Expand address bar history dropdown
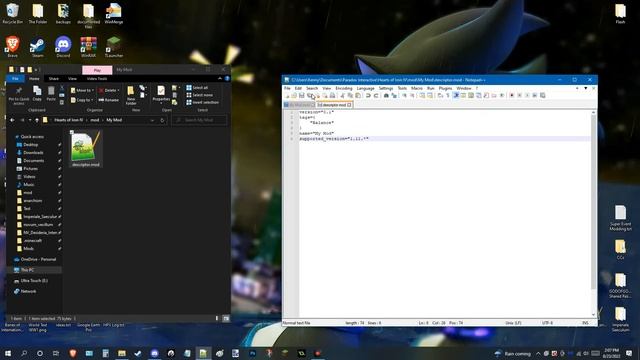The image size is (640, 360). pyautogui.click(x=152, y=120)
